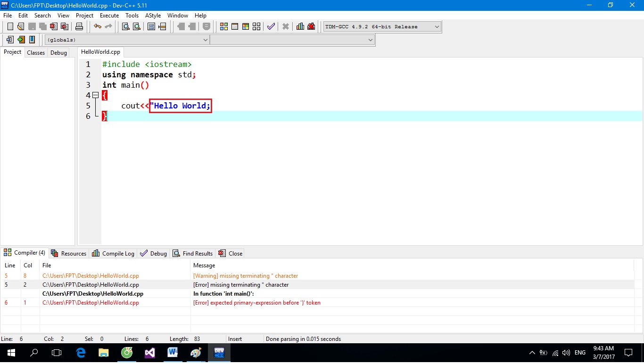Switch to the Classes tab
Image resolution: width=644 pixels, height=364 pixels.
36,53
